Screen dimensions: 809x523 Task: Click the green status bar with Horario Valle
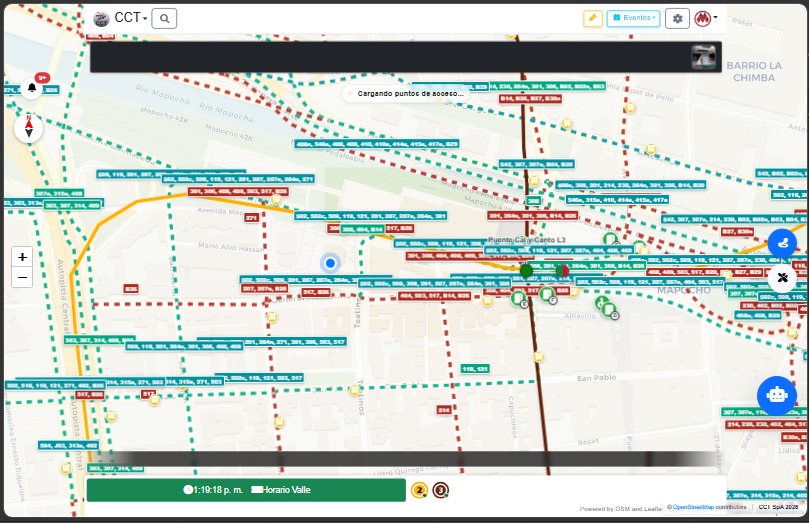click(246, 490)
